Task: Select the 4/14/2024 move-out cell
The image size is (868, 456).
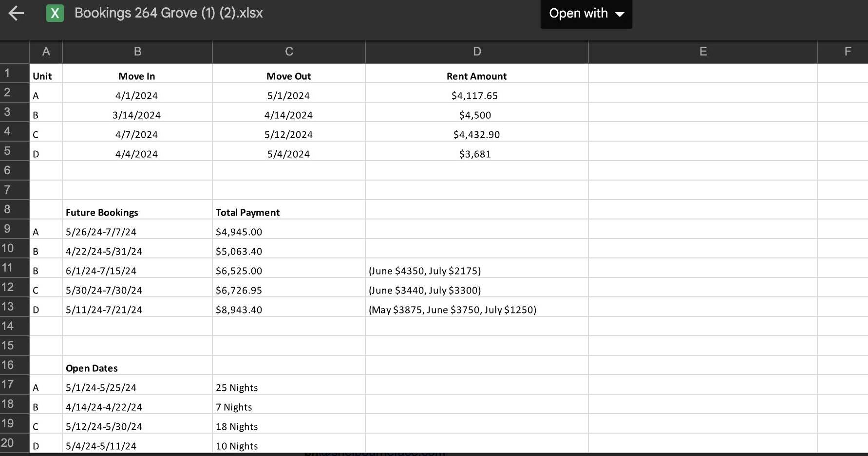Action: pyautogui.click(x=289, y=112)
